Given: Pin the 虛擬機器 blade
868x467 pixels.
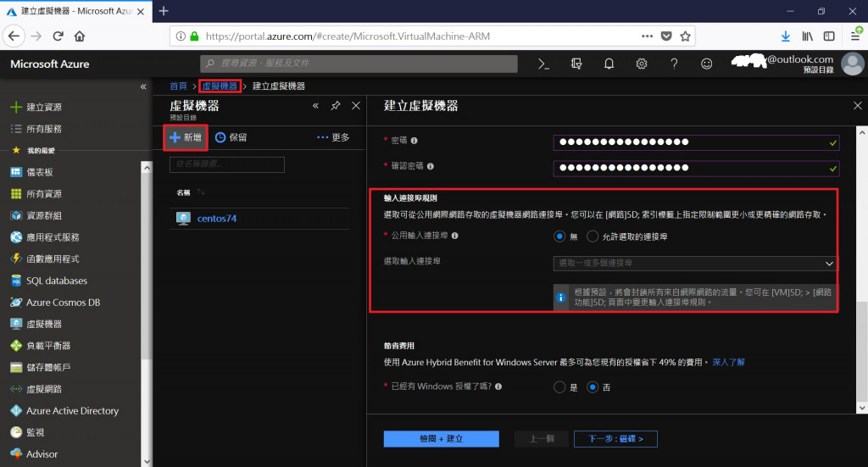Looking at the screenshot, I should tap(336, 106).
